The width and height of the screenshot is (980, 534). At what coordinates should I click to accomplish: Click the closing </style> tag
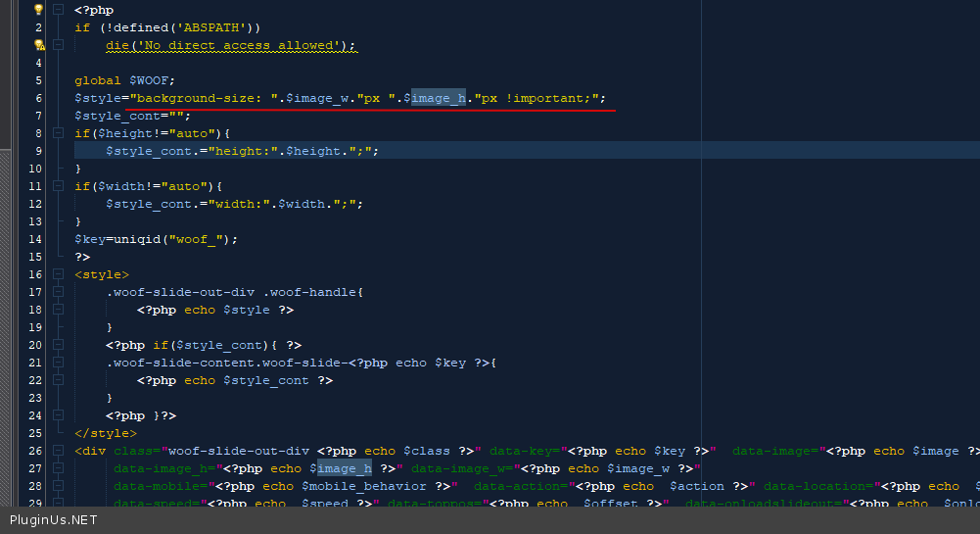[x=106, y=433]
